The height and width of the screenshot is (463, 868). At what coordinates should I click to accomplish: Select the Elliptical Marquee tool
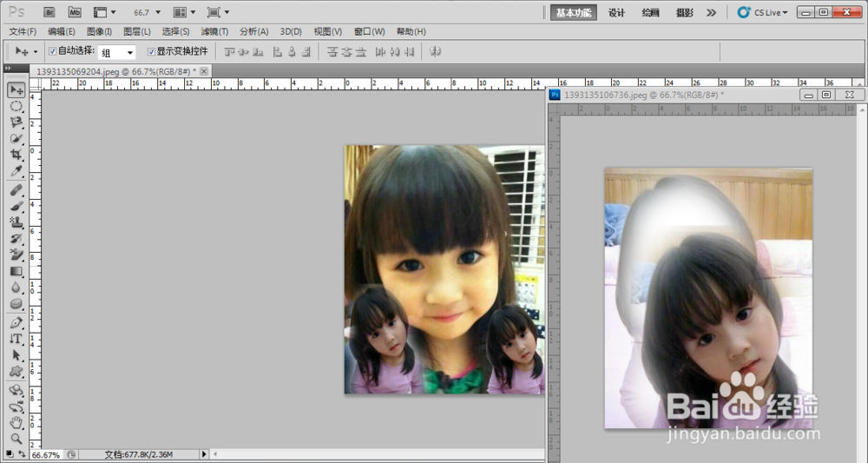click(x=16, y=106)
